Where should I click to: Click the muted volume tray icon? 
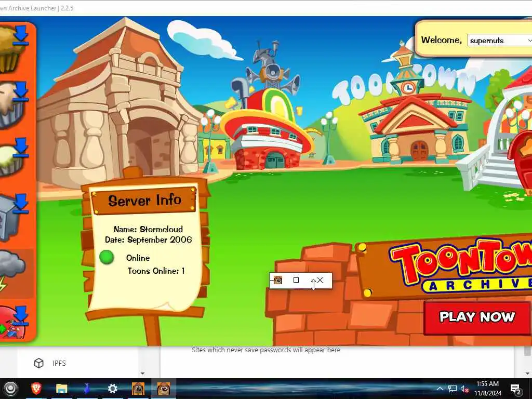(x=464, y=389)
